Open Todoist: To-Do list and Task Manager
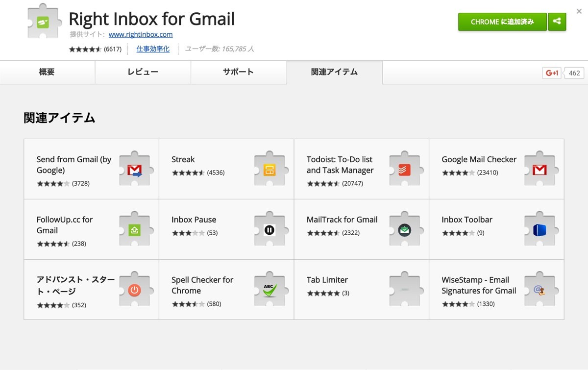Screen dimensions: 588x370 [x=340, y=165]
